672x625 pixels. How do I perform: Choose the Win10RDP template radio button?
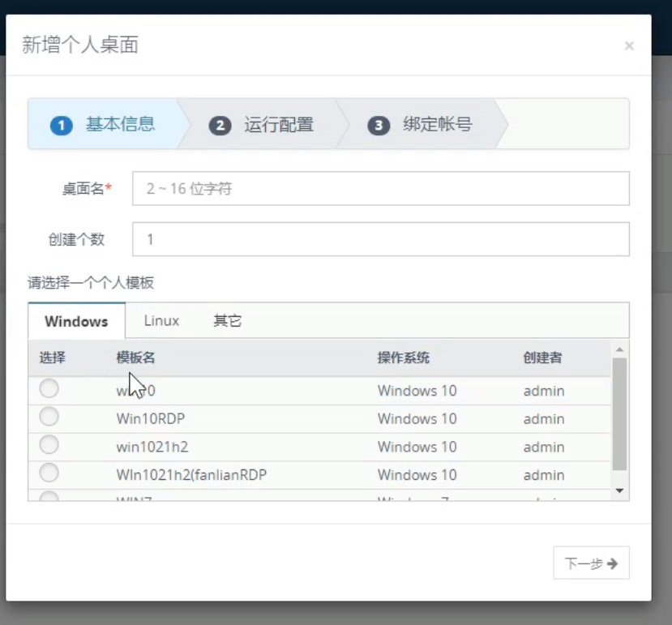[x=49, y=417]
